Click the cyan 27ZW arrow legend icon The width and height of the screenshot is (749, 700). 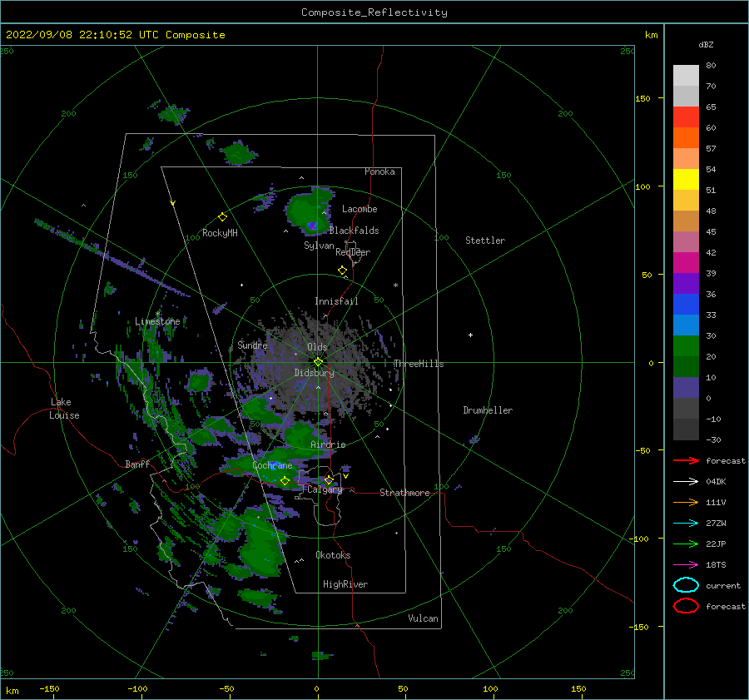click(x=686, y=524)
